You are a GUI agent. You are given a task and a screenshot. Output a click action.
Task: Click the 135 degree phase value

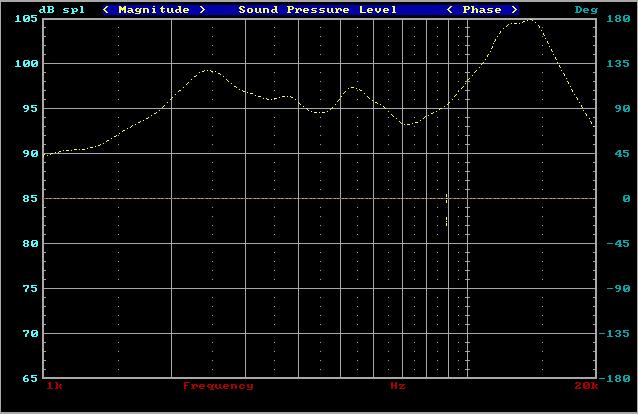click(x=618, y=64)
